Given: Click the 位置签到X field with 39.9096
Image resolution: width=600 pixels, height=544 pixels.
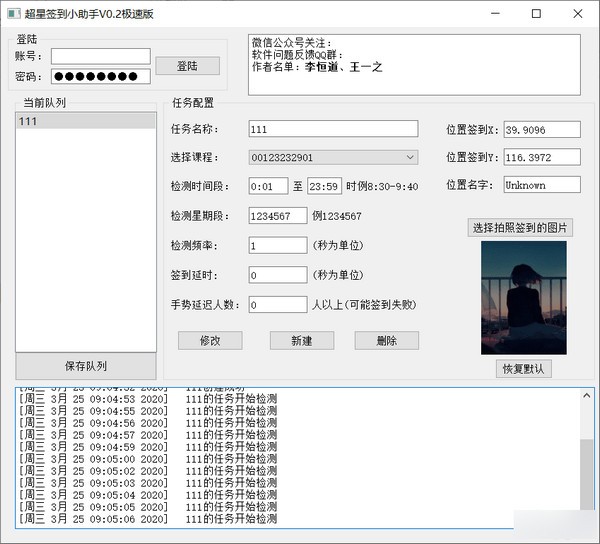Looking at the screenshot, I should (x=542, y=130).
